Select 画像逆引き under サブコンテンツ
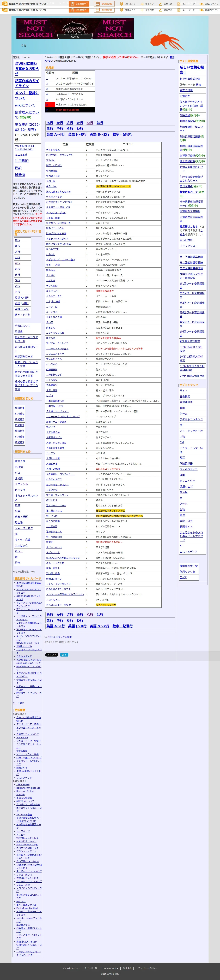The image size is (220, 980). (186, 402)
